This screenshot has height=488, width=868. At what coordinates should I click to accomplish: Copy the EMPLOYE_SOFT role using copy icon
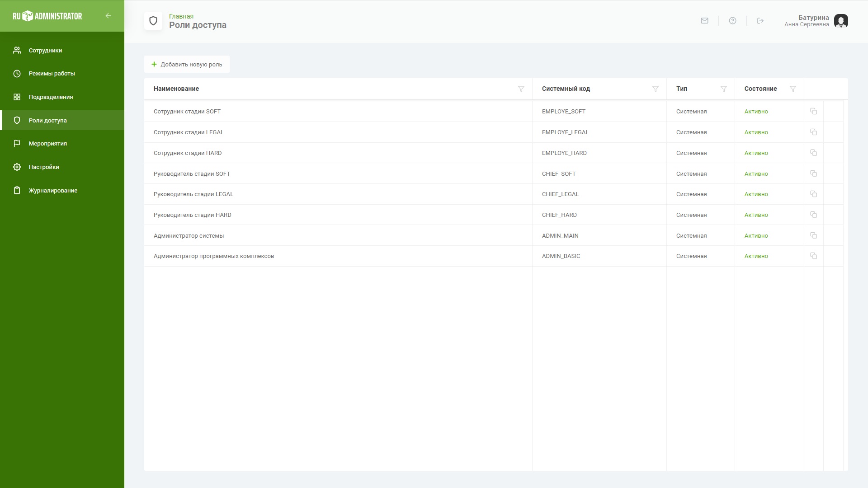pos(813,111)
